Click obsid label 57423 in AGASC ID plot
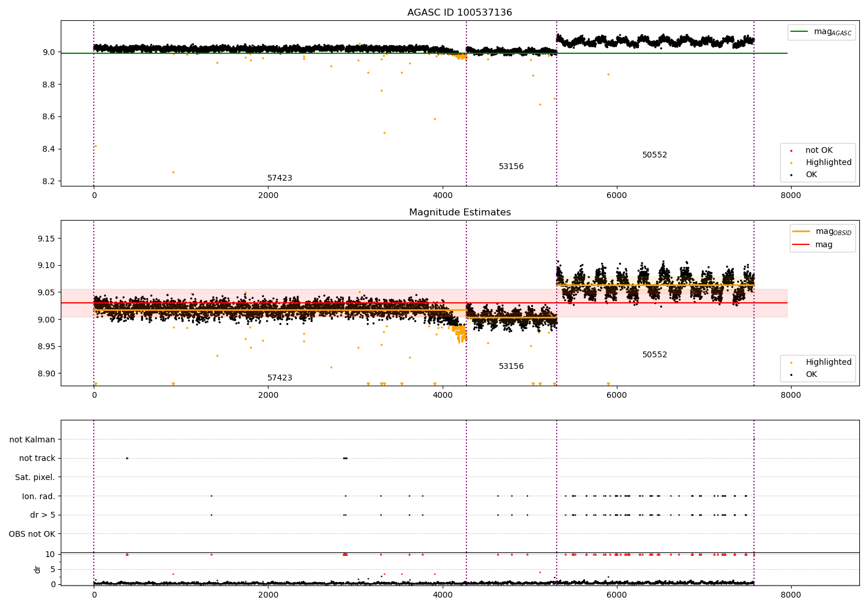Screen dimensions: 868x608 pos(279,178)
